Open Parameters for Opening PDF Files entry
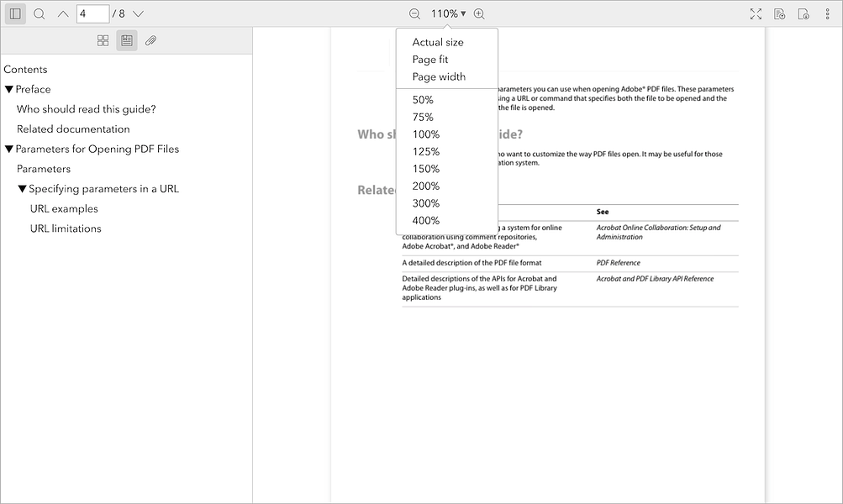Image resolution: width=843 pixels, height=504 pixels. coord(97,149)
